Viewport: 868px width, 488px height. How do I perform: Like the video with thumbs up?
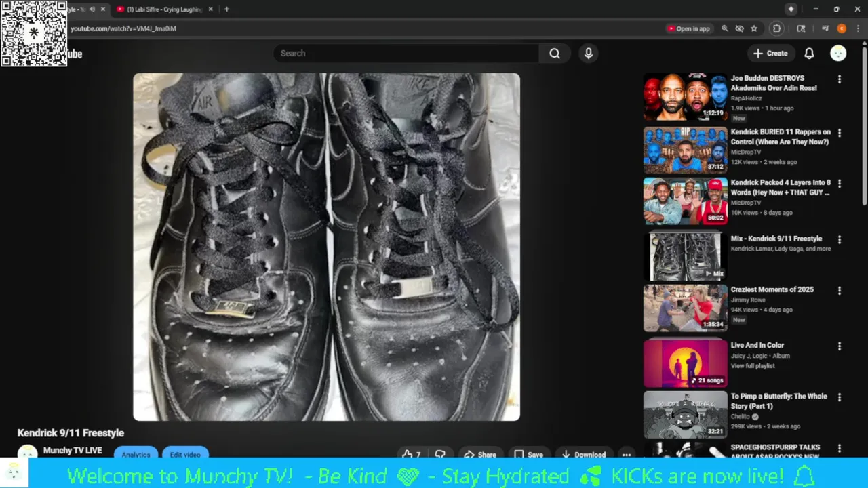412,455
